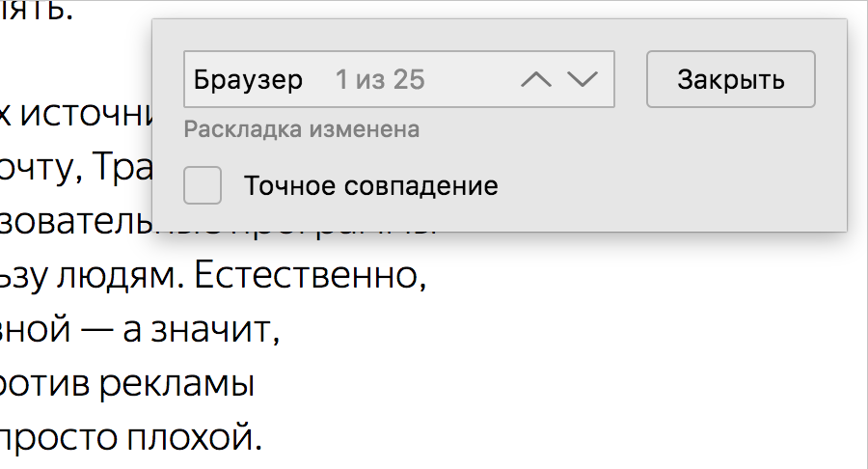This screenshot has height=469, width=868.
Task: Click the Закрыть button
Action: click(x=731, y=79)
